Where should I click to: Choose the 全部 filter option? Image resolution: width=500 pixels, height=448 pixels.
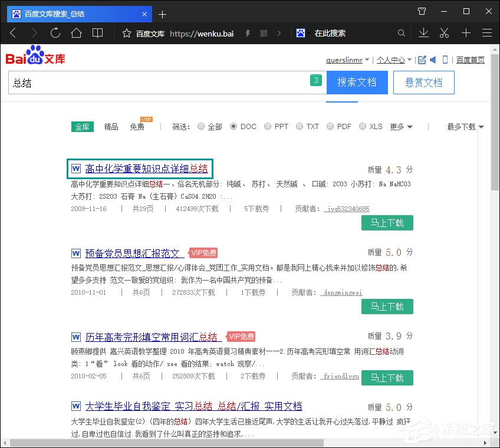coord(202,126)
